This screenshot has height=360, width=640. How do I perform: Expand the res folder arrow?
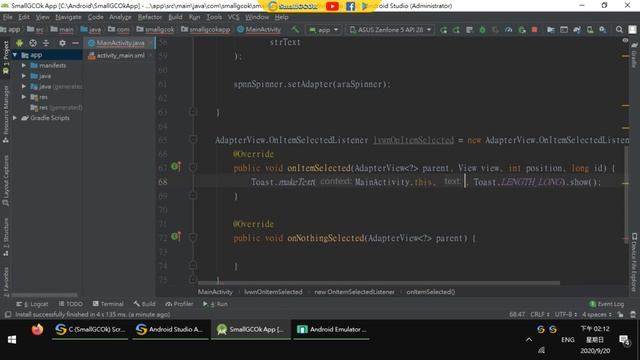pos(24,97)
